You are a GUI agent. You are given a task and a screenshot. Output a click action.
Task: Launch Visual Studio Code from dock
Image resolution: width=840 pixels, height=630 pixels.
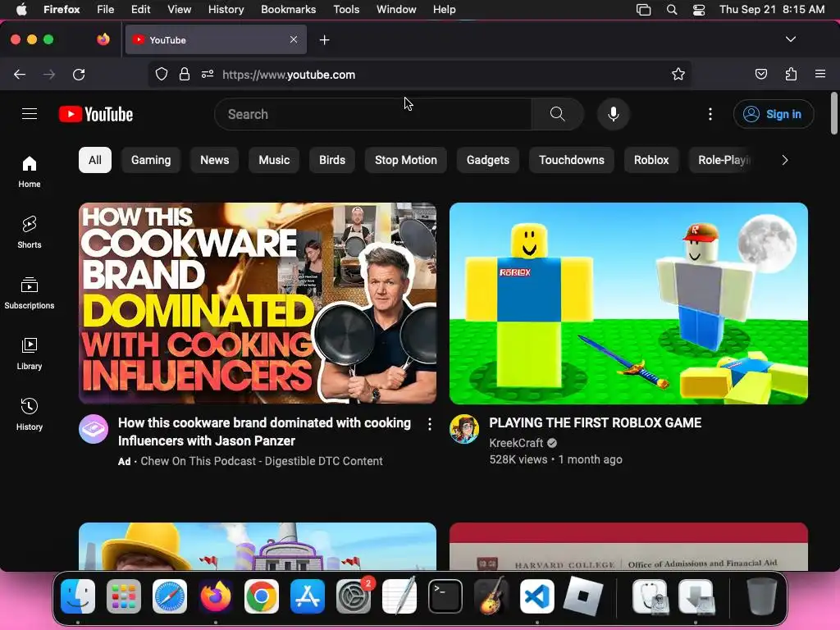(x=537, y=596)
